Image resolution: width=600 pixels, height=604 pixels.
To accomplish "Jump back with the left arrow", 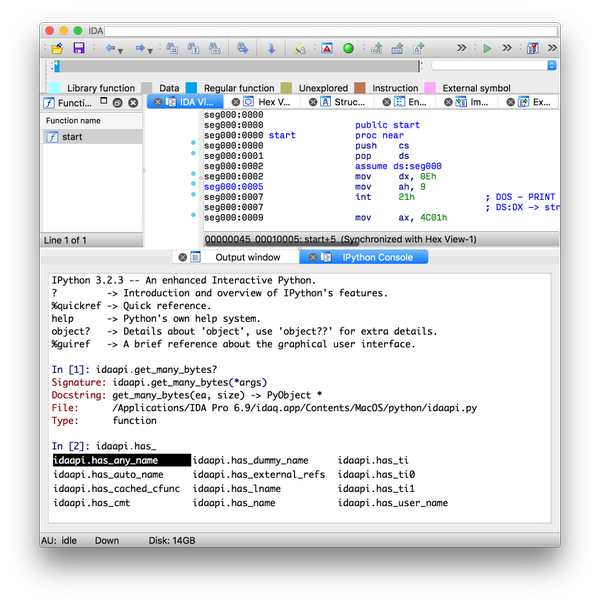I will click(110, 48).
